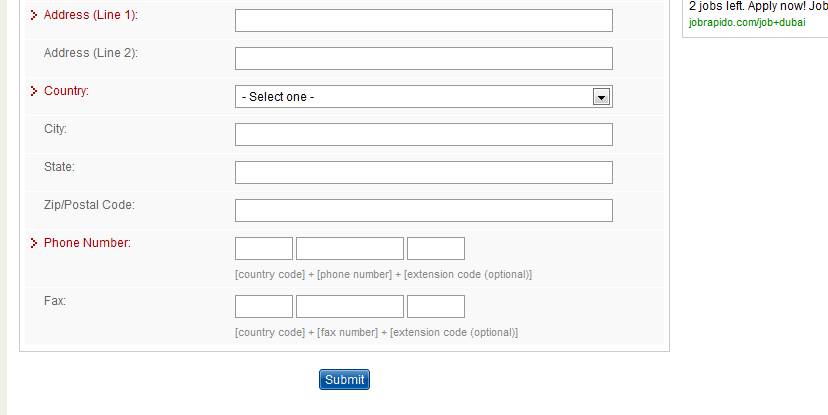Image resolution: width=828 pixels, height=415 pixels.
Task: Click the required arrow icon beside Address (Line 1)
Action: pyautogui.click(x=35, y=15)
